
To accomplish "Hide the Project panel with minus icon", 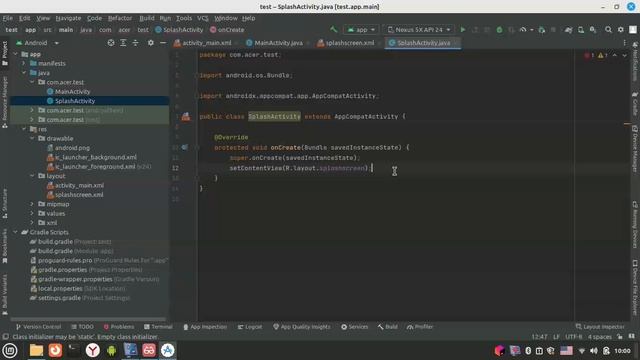I will point(163,42).
